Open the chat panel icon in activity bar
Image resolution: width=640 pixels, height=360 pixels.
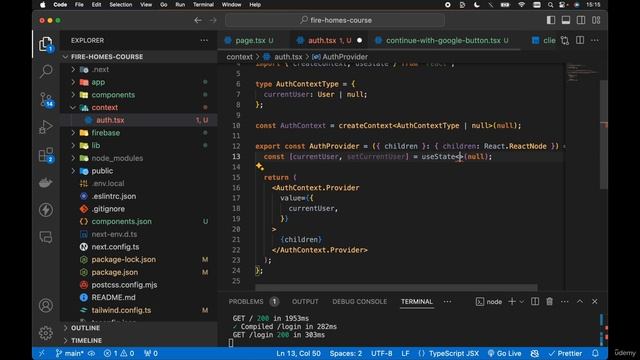coord(46,237)
